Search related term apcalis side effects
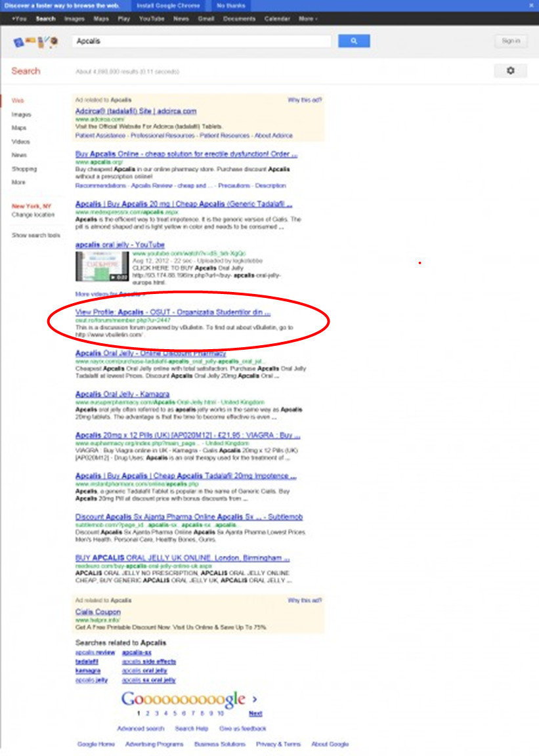This screenshot has width=539, height=756. (148, 661)
